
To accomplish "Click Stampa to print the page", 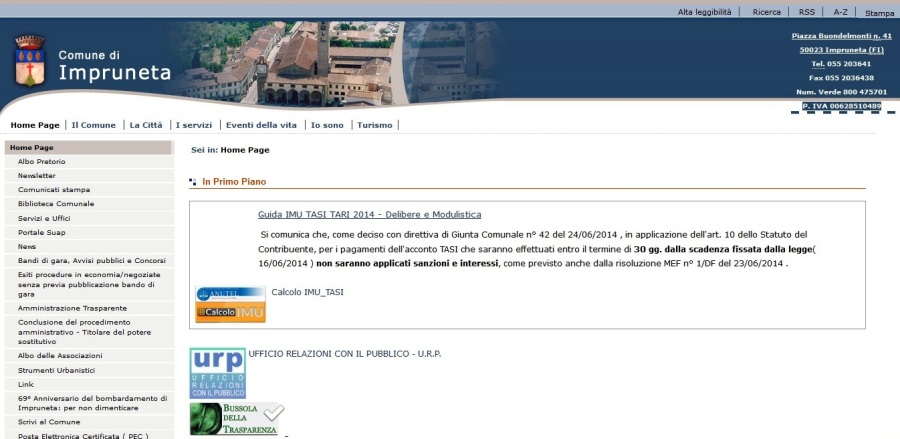I will pyautogui.click(x=879, y=13).
